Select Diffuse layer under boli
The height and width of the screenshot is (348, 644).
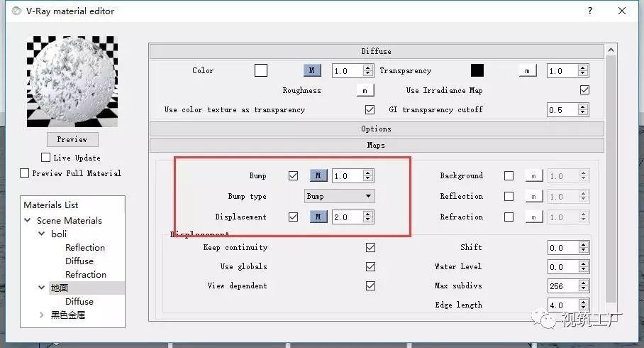pos(79,261)
